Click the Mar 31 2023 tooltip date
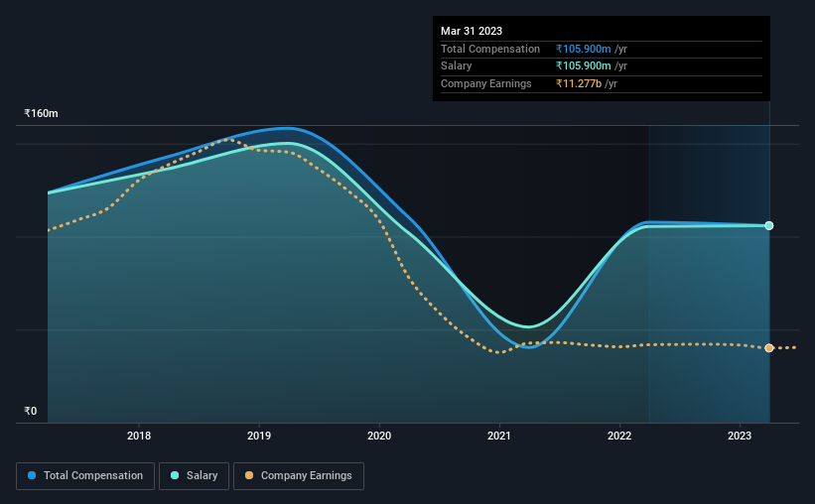Image resolution: width=815 pixels, height=504 pixels. pos(472,31)
